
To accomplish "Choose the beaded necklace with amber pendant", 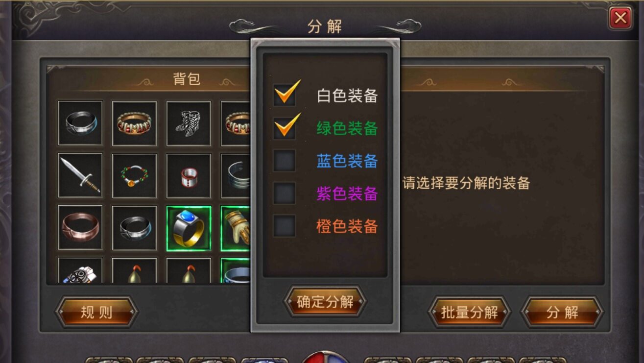I will coord(134,175).
